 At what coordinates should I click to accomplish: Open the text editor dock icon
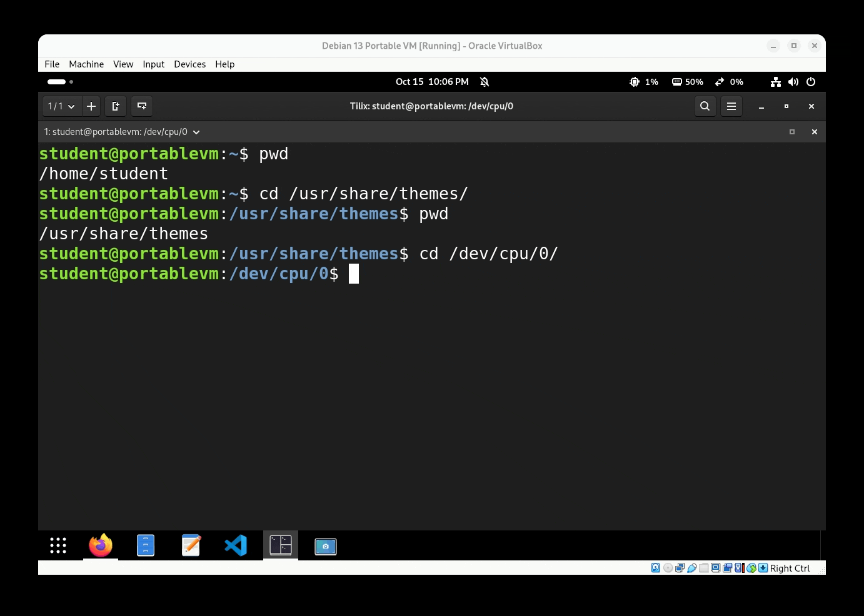point(191,545)
